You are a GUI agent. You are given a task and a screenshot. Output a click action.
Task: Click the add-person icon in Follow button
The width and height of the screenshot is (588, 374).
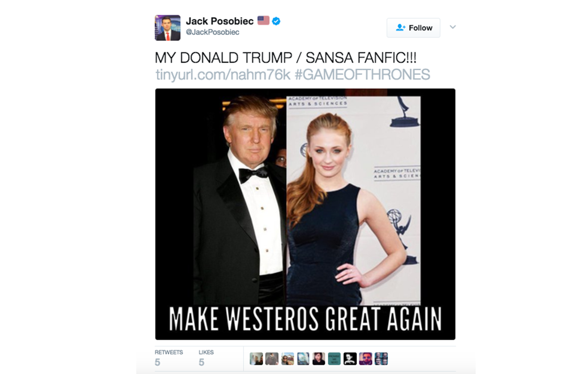(400, 28)
